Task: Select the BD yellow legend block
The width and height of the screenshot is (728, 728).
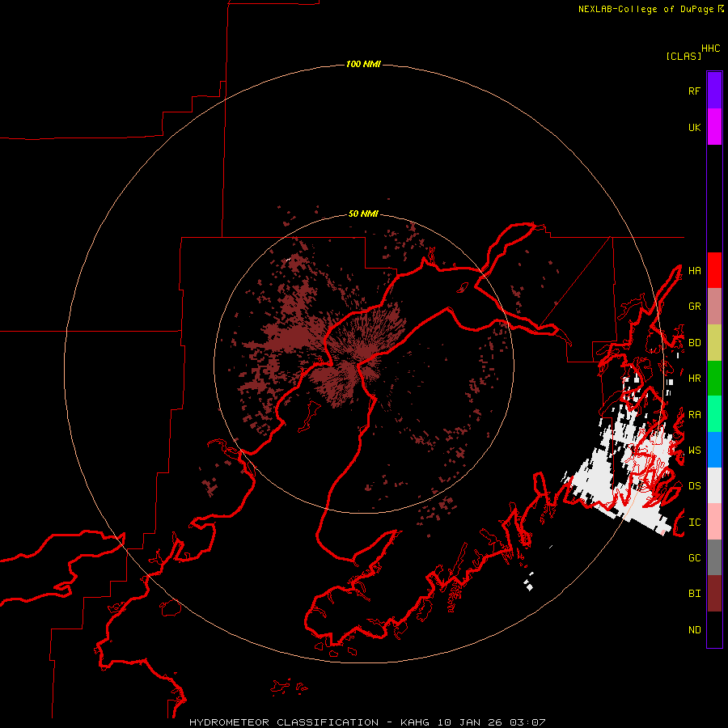Action: (714, 343)
